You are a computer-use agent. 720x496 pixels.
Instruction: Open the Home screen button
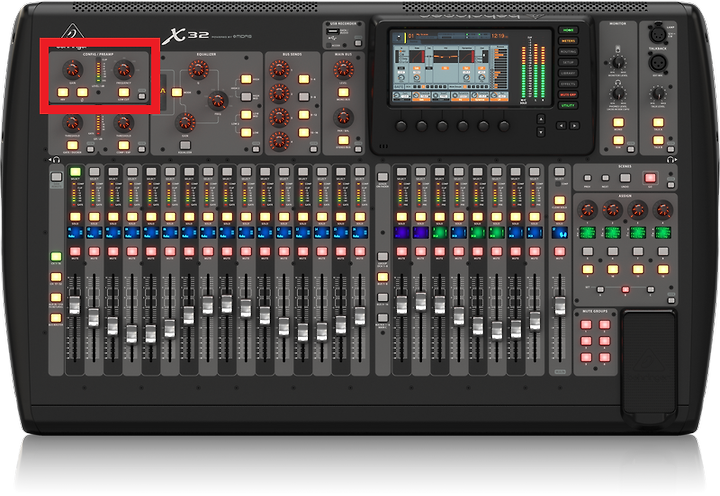click(568, 30)
